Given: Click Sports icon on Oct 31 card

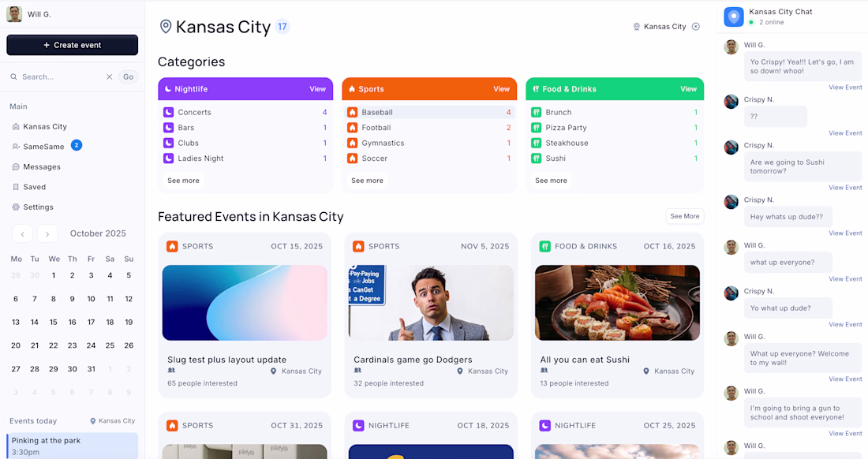Looking at the screenshot, I should pos(172,425).
